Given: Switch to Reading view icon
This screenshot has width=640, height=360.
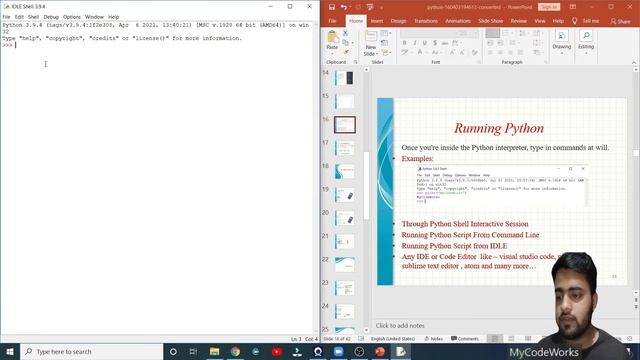Looking at the screenshot, I should (528, 339).
